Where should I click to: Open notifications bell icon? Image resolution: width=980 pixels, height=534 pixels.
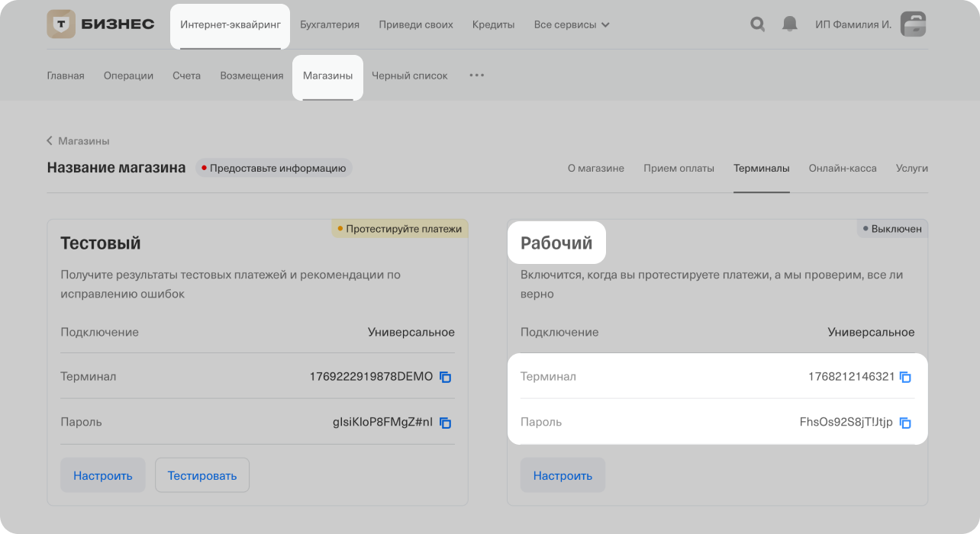tap(790, 24)
